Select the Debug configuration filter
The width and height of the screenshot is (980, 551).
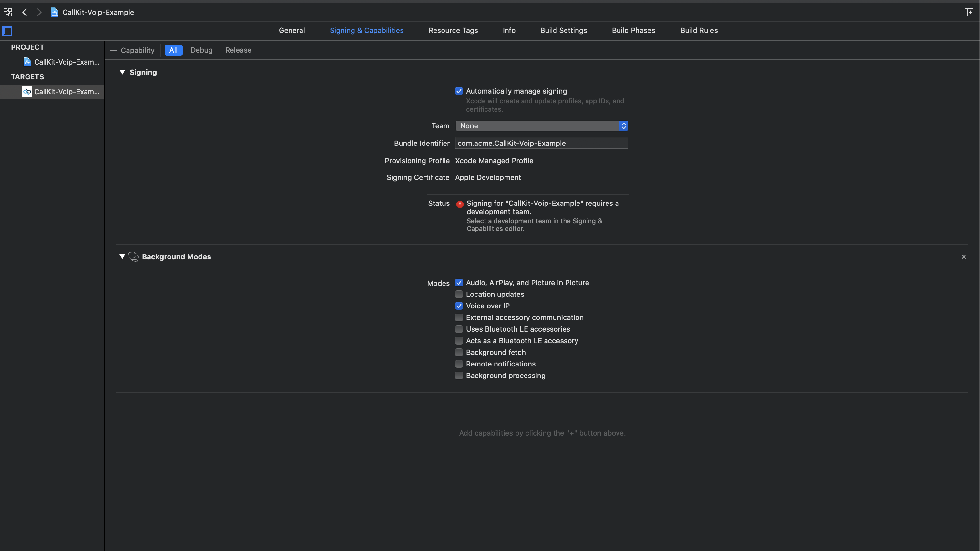(201, 50)
